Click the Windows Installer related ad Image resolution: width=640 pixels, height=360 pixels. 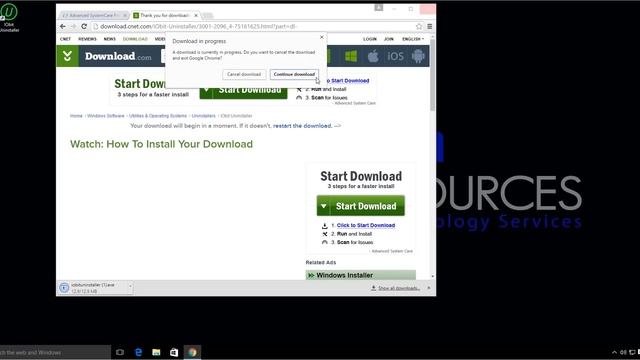tap(360, 275)
